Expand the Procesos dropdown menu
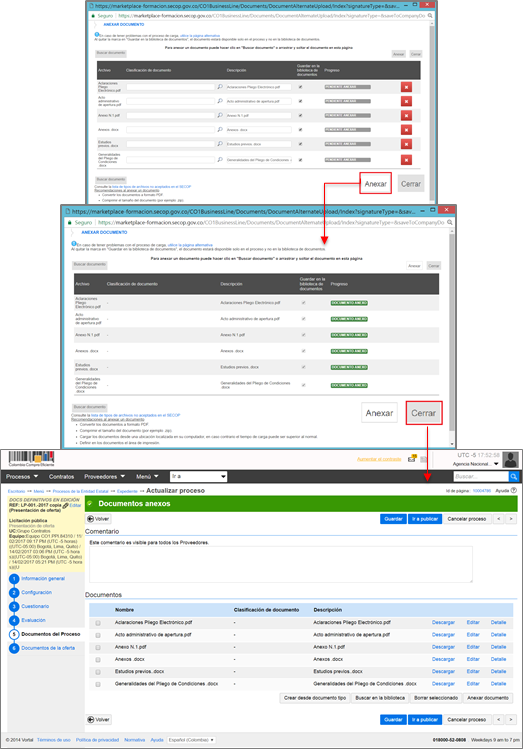This screenshot has height=749, width=525. click(x=22, y=476)
